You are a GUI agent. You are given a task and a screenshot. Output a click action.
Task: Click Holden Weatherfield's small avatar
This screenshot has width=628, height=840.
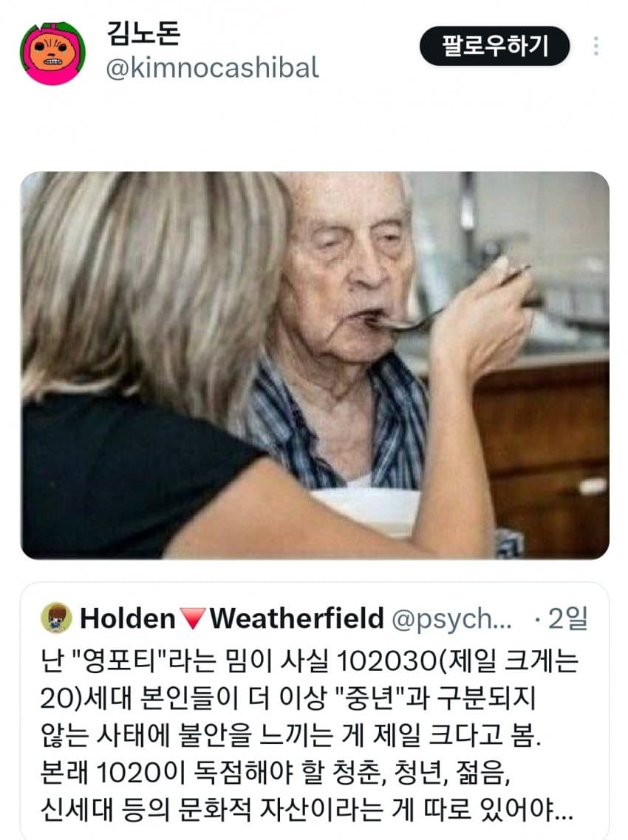56,618
